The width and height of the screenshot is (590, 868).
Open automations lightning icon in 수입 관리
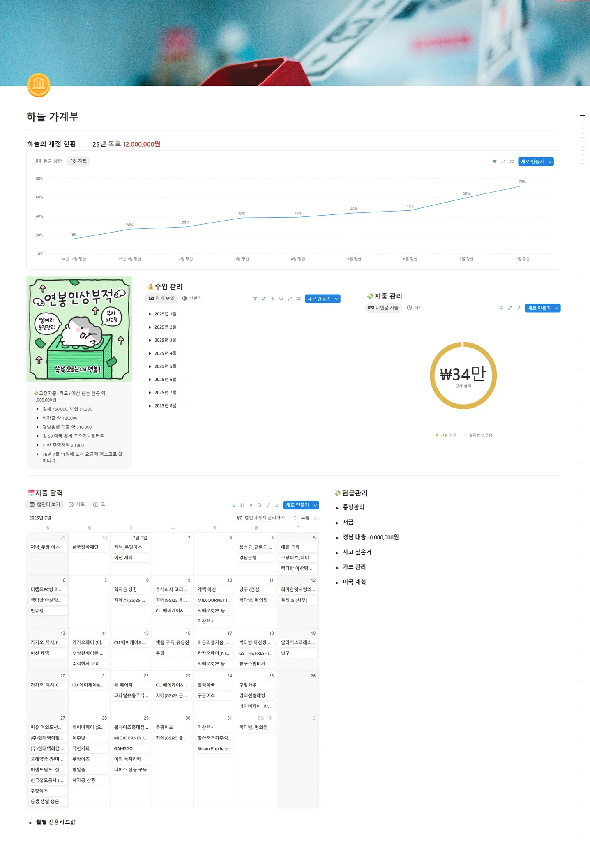click(x=272, y=299)
